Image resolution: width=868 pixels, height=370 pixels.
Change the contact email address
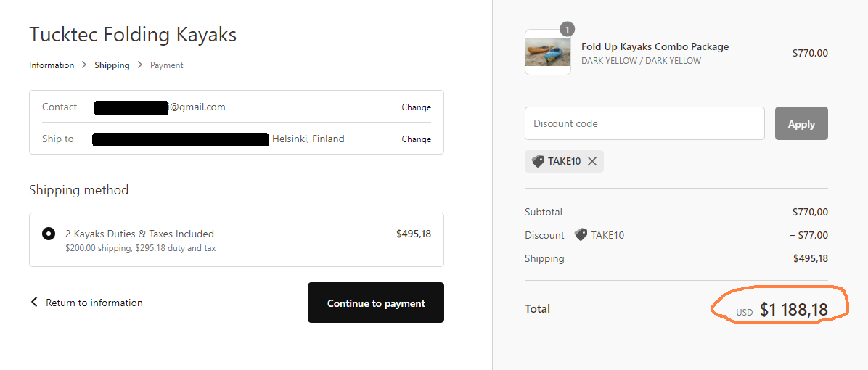pyautogui.click(x=416, y=107)
